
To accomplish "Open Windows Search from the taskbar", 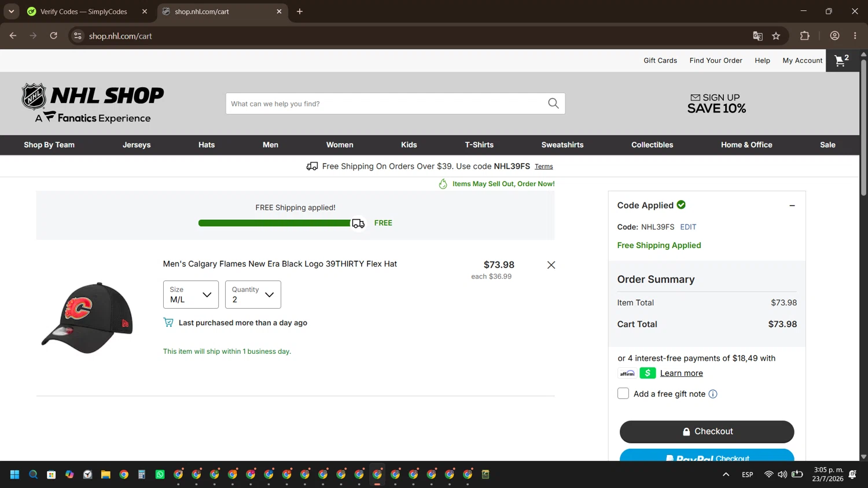I will [33, 474].
